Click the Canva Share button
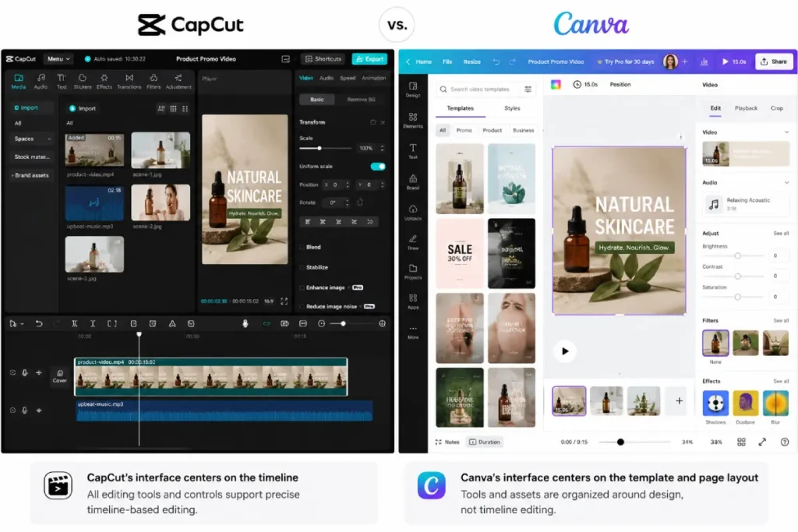 [x=774, y=62]
